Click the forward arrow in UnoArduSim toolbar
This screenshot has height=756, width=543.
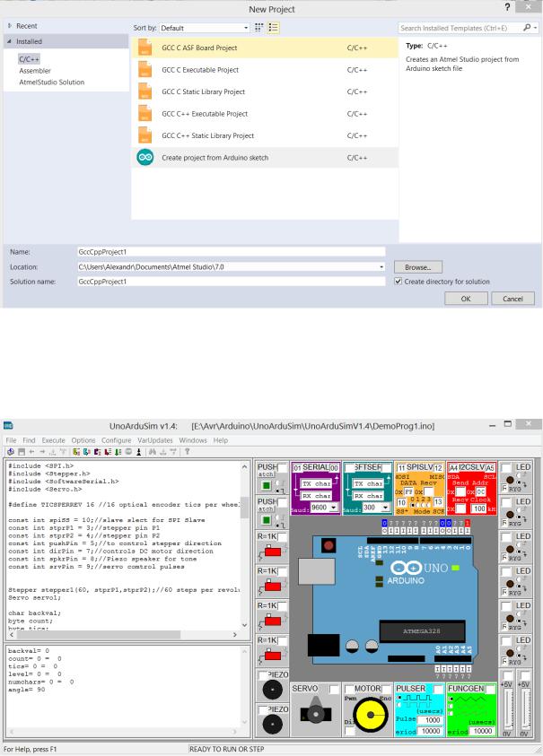coord(42,452)
